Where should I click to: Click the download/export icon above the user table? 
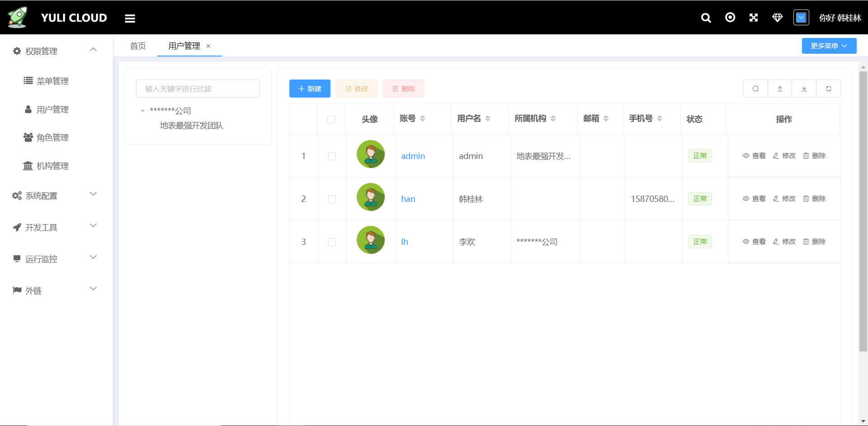pyautogui.click(x=804, y=89)
